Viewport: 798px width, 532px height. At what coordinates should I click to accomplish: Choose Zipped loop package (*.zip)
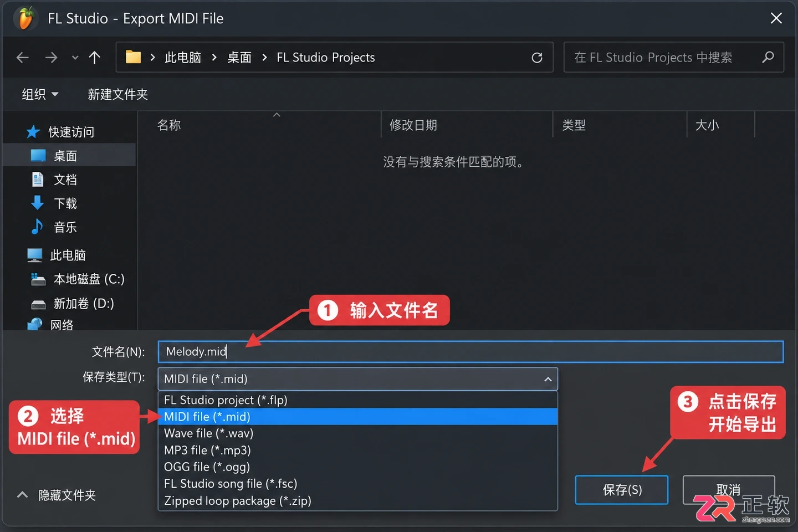[x=358, y=501]
